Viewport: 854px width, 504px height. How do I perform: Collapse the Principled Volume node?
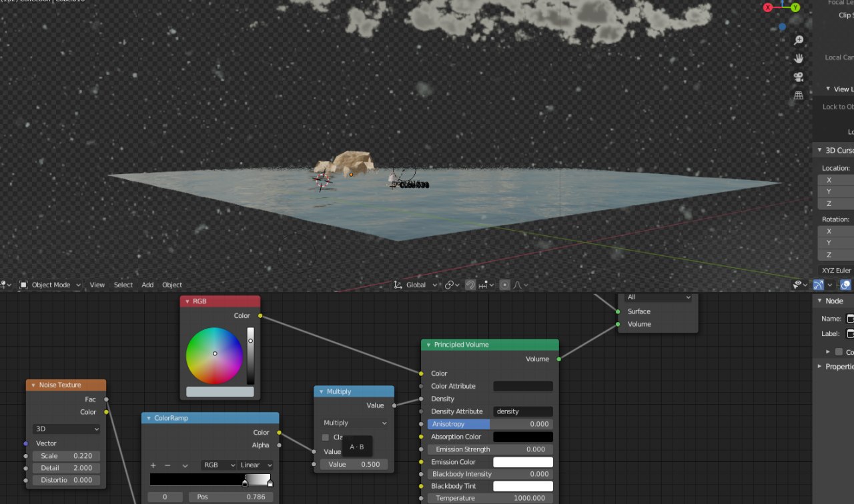tap(428, 345)
